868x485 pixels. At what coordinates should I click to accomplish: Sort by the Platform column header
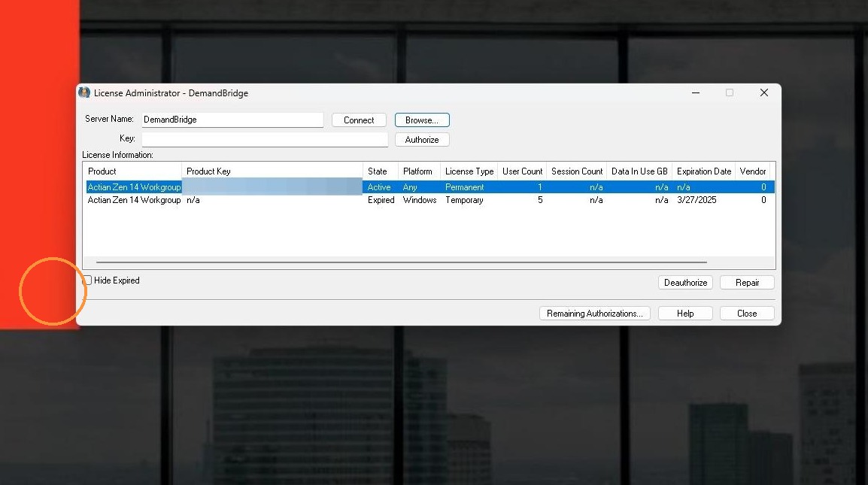419,171
